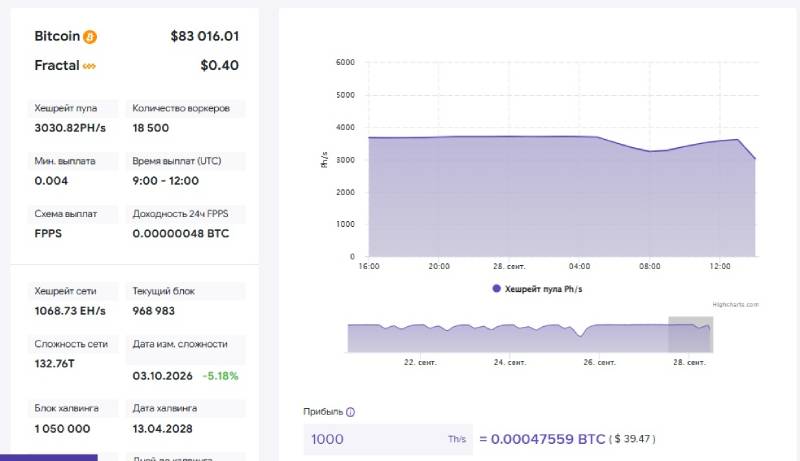Image resolution: width=800 pixels, height=461 pixels.
Task: Click the 04:00 x-axis label
Action: (579, 266)
